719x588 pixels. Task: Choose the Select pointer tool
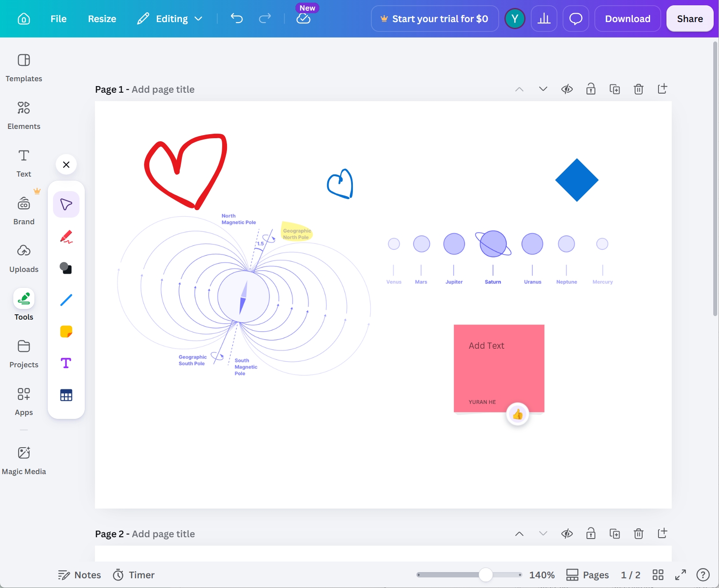(66, 204)
